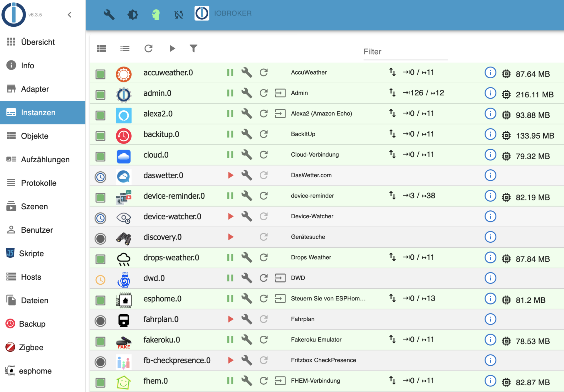
Task: Collapse the left sidebar with chevron
Action: (x=70, y=15)
